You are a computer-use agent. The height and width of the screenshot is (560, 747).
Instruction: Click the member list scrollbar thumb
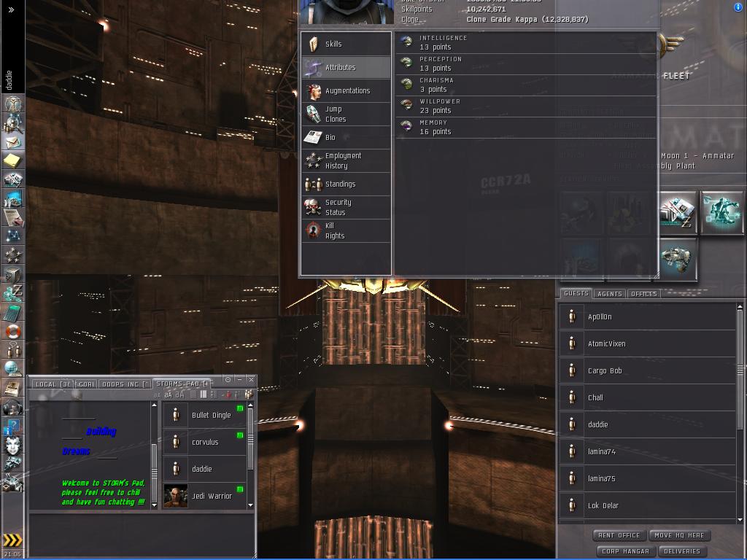[251, 437]
